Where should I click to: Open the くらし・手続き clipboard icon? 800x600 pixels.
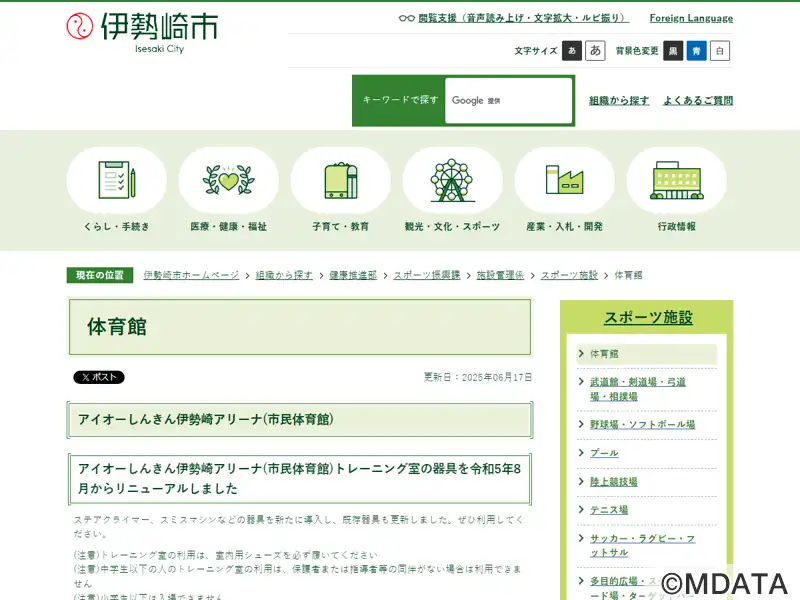116,180
